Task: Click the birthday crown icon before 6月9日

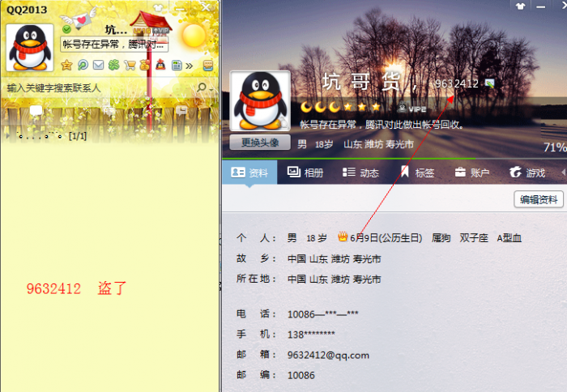Action: [343, 236]
